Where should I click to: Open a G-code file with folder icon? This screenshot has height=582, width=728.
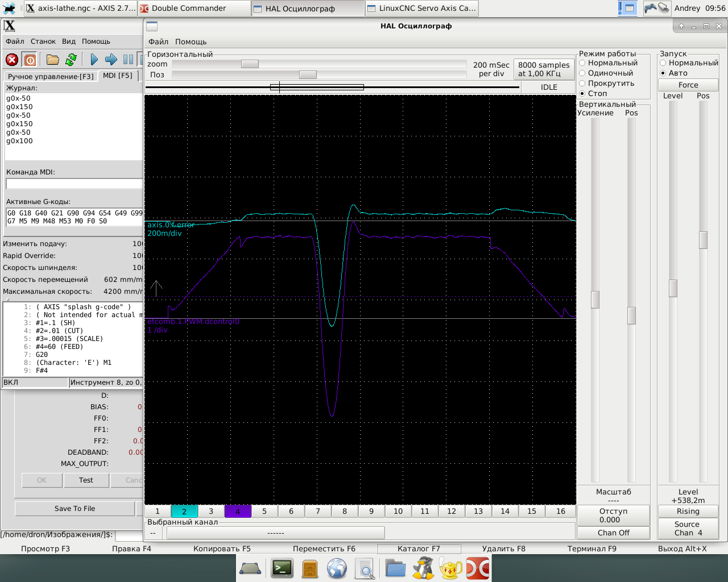pos(53,60)
